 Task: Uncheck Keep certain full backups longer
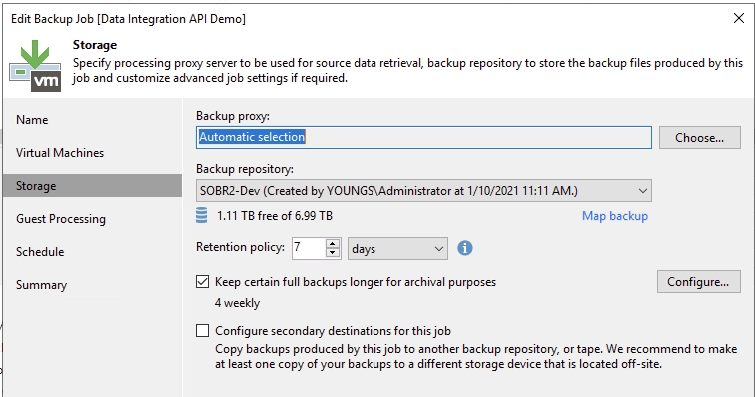point(202,281)
